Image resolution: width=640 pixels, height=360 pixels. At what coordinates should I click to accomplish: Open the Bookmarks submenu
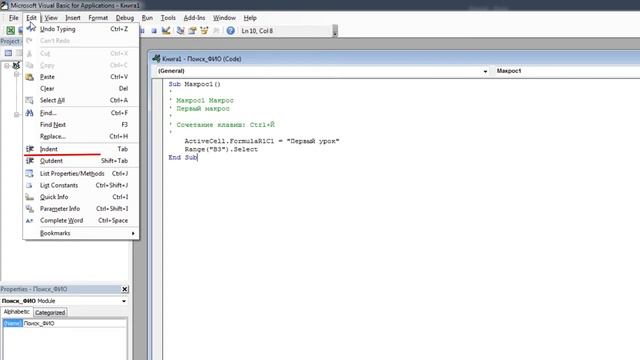coord(81,233)
